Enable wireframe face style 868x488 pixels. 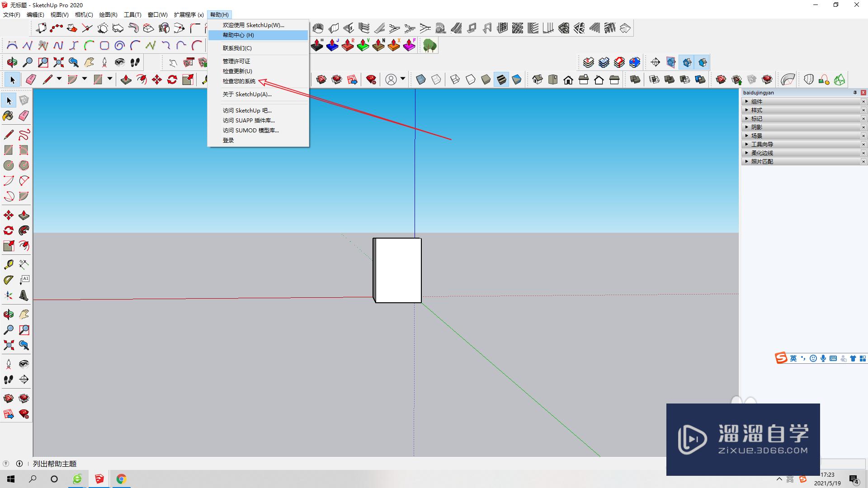click(x=455, y=80)
